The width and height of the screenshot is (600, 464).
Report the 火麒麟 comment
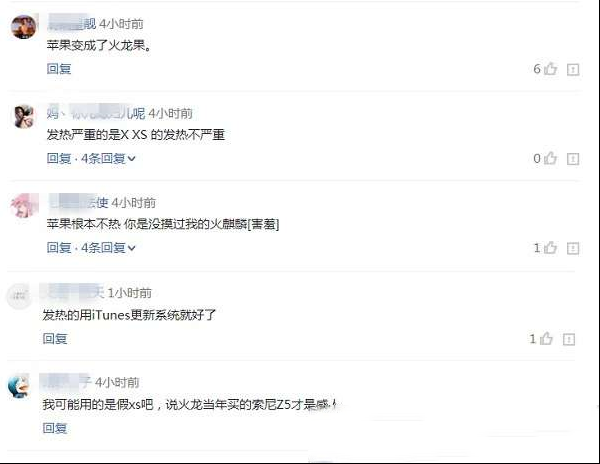pos(572,248)
